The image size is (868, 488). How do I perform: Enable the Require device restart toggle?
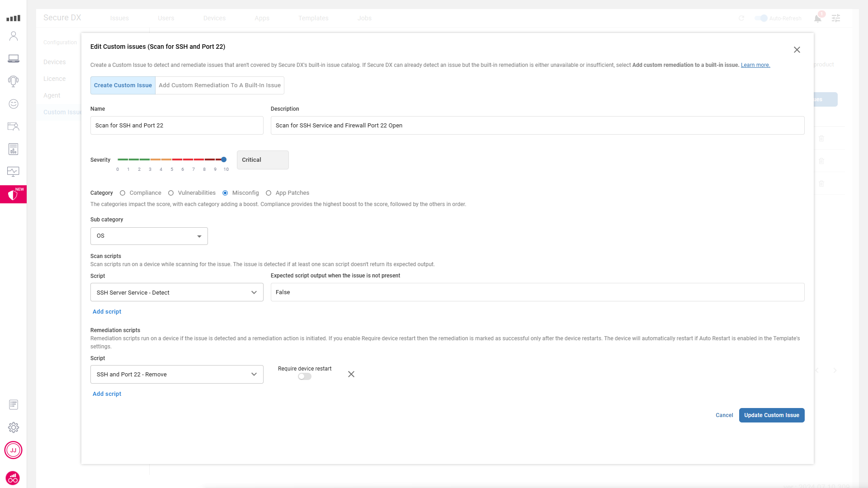click(x=305, y=376)
